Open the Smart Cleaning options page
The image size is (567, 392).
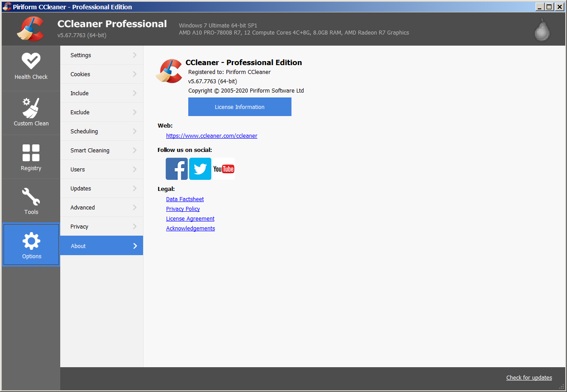pyautogui.click(x=101, y=150)
